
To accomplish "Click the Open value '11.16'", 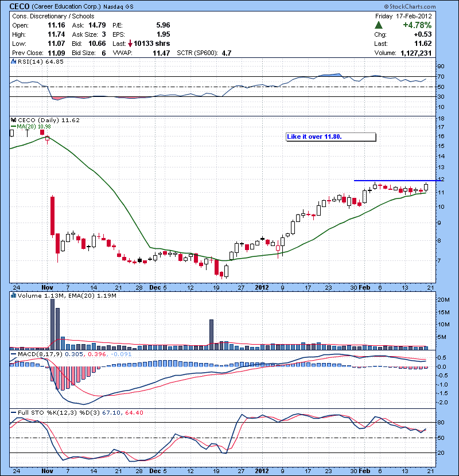I will [56, 25].
